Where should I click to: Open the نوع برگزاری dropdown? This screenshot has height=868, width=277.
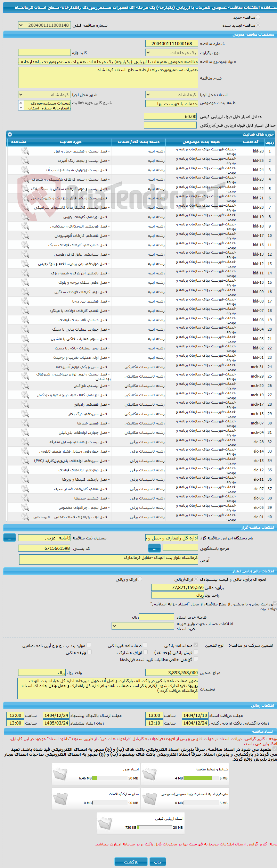click(x=171, y=53)
